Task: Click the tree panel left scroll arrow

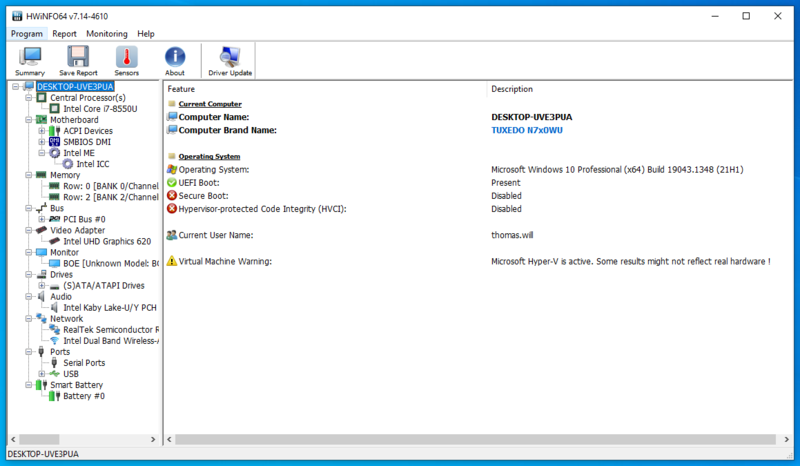Action: click(13, 439)
